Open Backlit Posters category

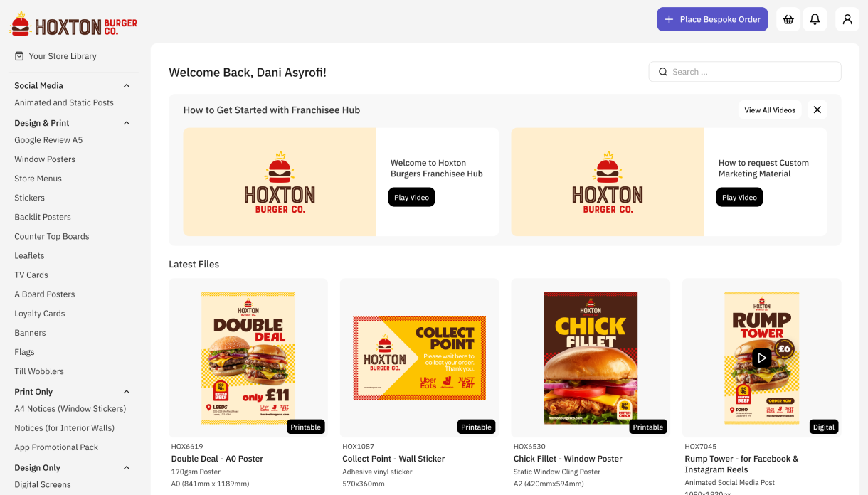(43, 217)
